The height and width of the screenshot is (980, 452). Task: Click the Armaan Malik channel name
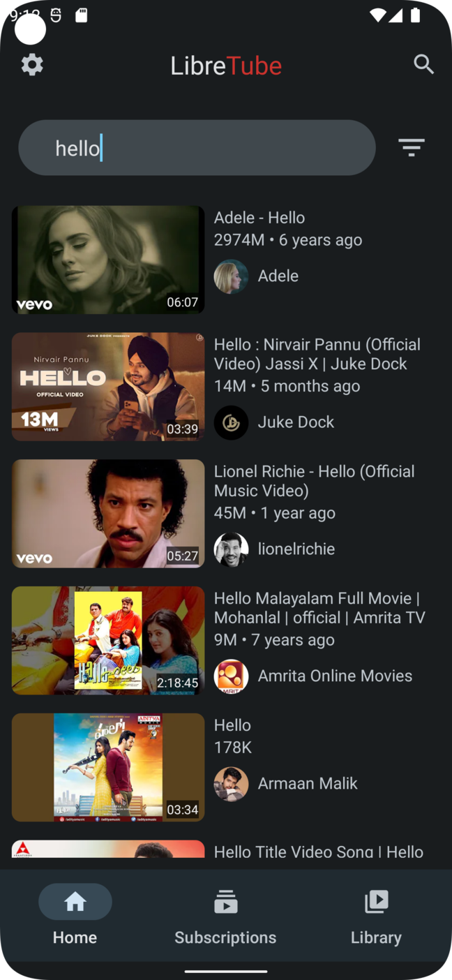coord(308,784)
